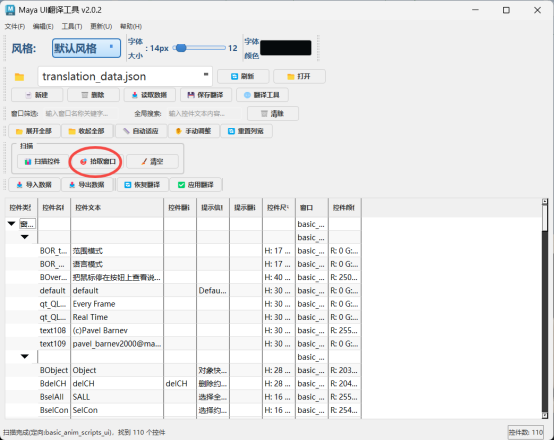
Task: Click 保存翻译 save translation floppy button
Action: click(206, 95)
